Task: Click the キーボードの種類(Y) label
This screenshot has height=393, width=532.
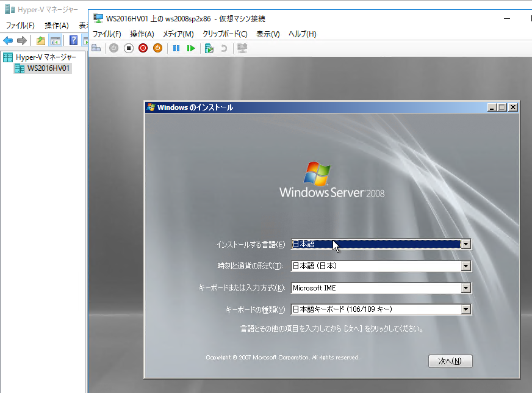Action: coord(255,310)
